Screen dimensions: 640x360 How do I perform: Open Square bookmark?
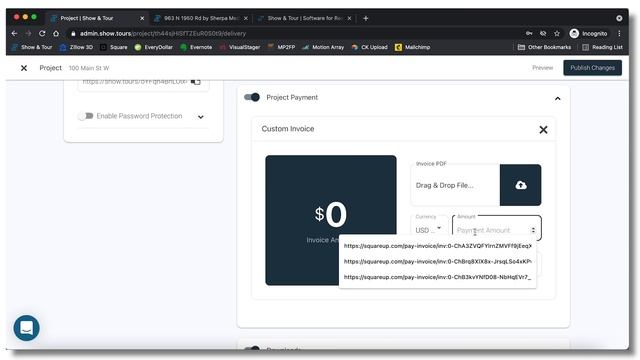point(114,47)
